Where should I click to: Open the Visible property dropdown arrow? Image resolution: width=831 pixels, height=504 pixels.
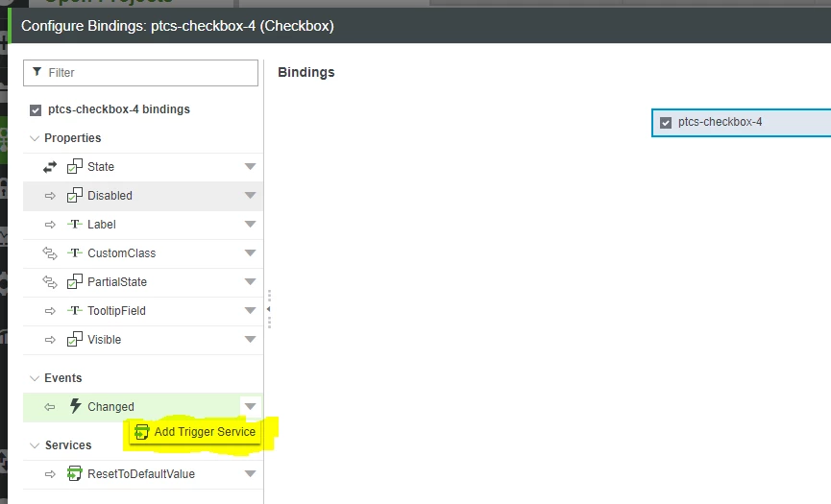tap(250, 339)
